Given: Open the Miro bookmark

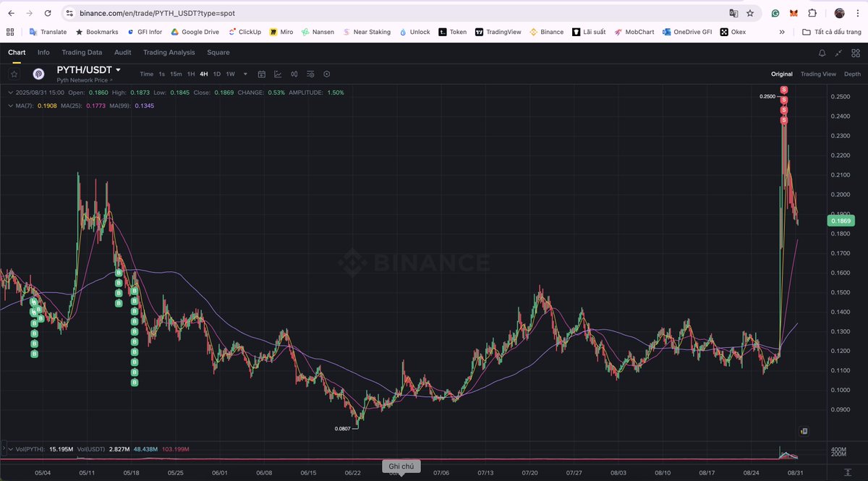Looking at the screenshot, I should (x=281, y=32).
